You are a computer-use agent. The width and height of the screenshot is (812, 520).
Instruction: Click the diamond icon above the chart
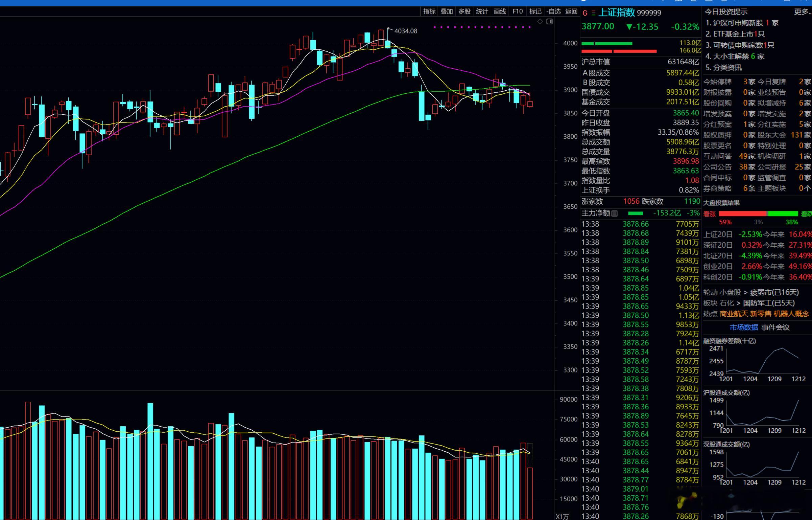click(x=540, y=21)
